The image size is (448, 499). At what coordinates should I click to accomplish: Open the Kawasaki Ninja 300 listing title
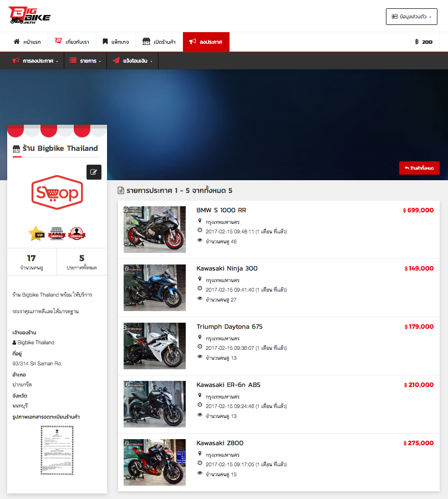click(x=227, y=268)
